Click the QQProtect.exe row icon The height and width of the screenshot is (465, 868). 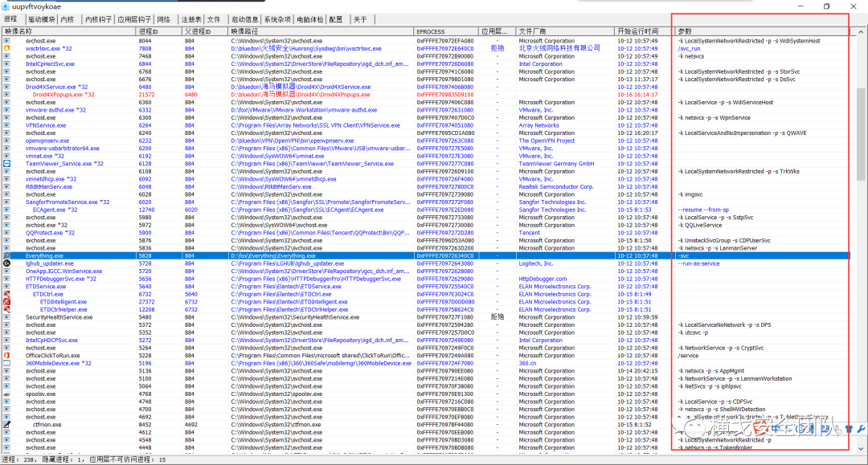[6, 233]
